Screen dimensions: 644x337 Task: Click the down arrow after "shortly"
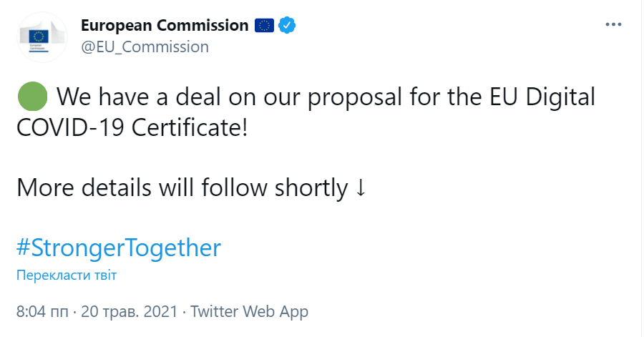361,188
